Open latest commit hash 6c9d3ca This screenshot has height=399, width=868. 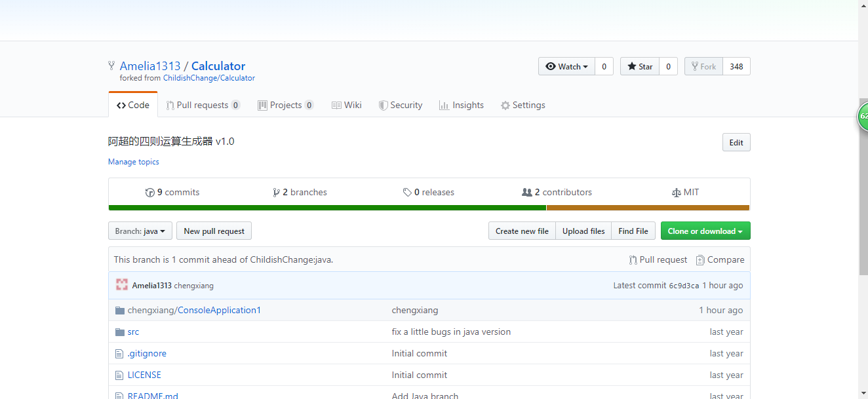[684, 286]
